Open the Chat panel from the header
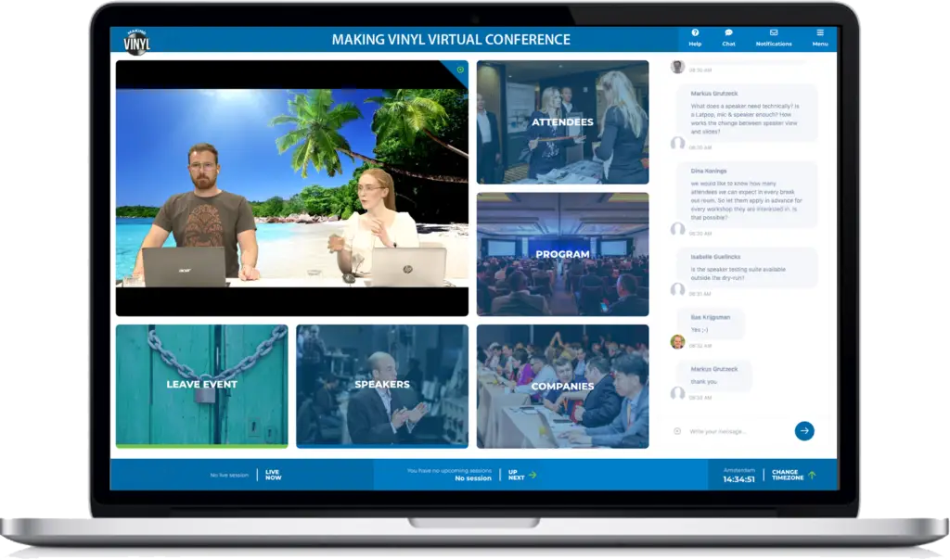950x560 pixels. (x=728, y=37)
